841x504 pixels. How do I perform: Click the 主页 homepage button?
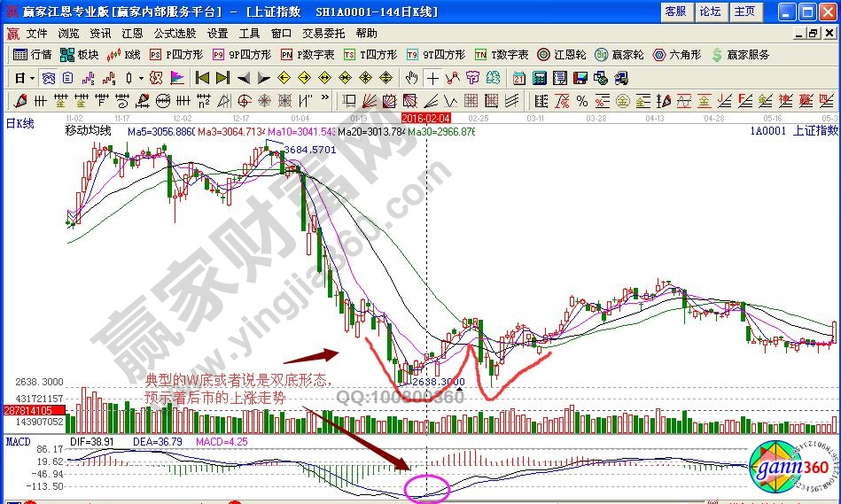tap(744, 12)
